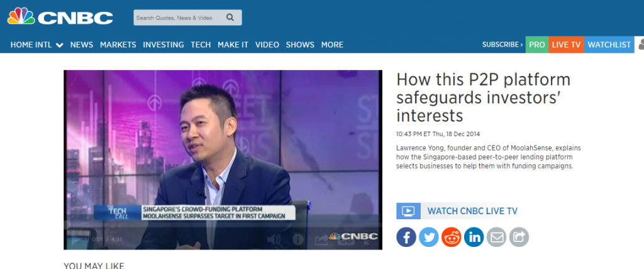This screenshot has width=644, height=269.
Task: Click the green PRO button
Action: pyautogui.click(x=537, y=45)
